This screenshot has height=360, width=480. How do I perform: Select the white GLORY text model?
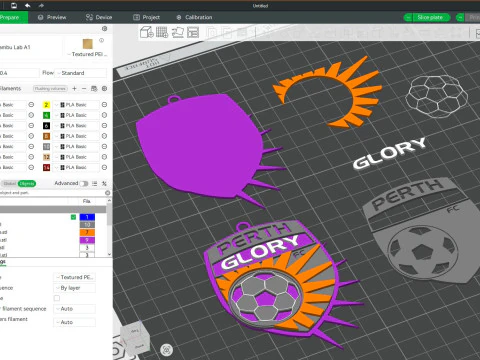click(x=389, y=154)
